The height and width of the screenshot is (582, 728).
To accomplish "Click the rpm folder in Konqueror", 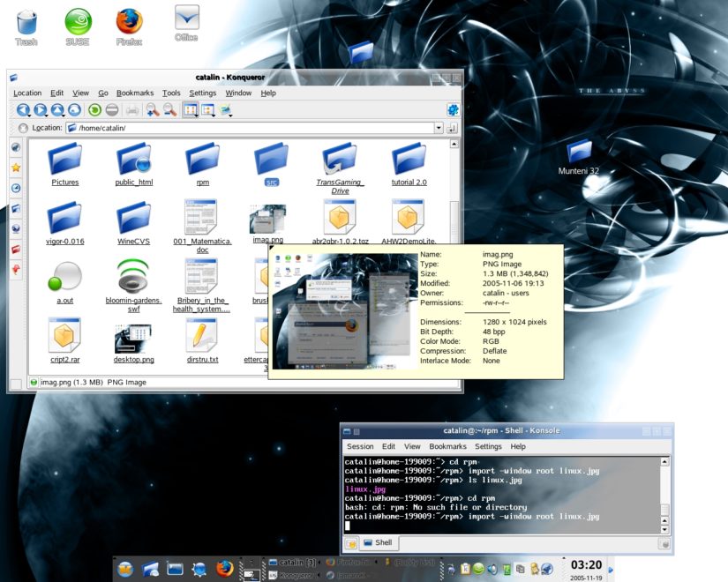I will [x=202, y=164].
